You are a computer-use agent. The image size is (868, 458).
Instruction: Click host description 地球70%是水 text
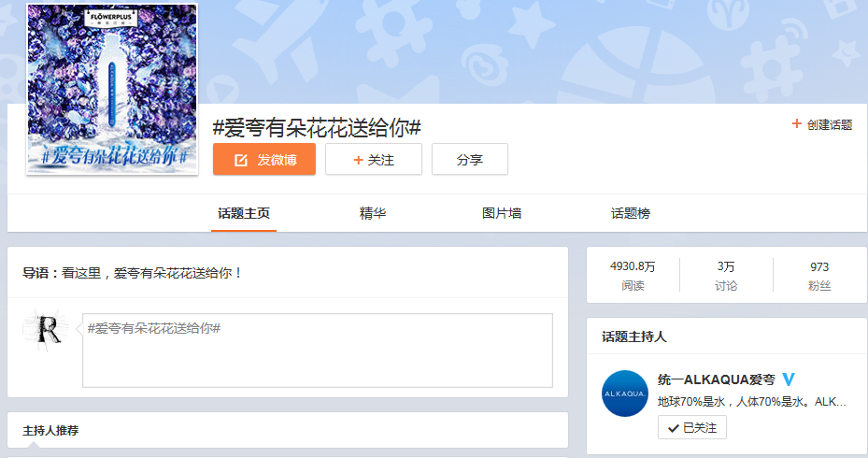pyautogui.click(x=752, y=402)
